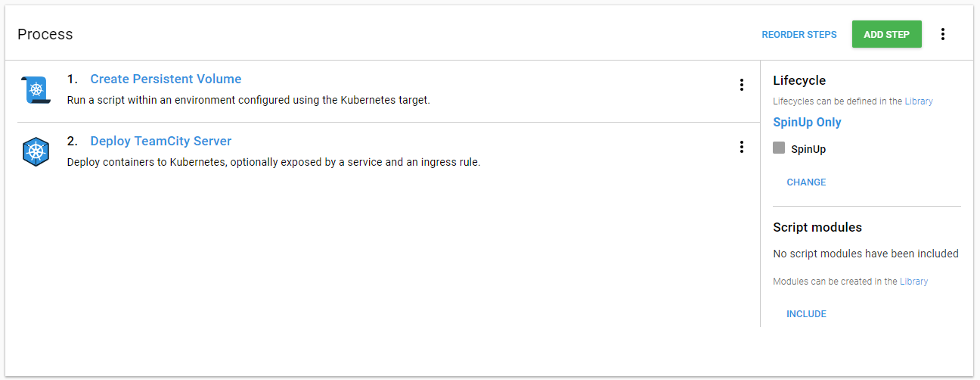The image size is (980, 380).
Task: Click the Process heading
Action: [x=45, y=34]
